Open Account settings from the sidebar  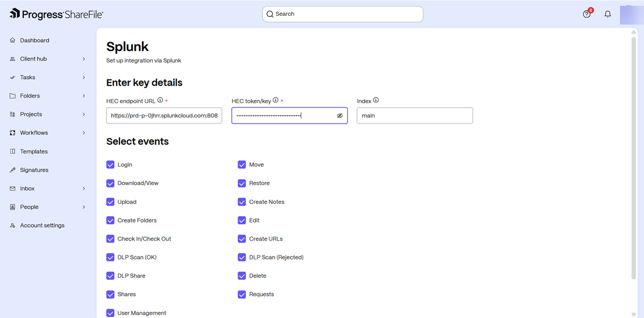click(42, 225)
